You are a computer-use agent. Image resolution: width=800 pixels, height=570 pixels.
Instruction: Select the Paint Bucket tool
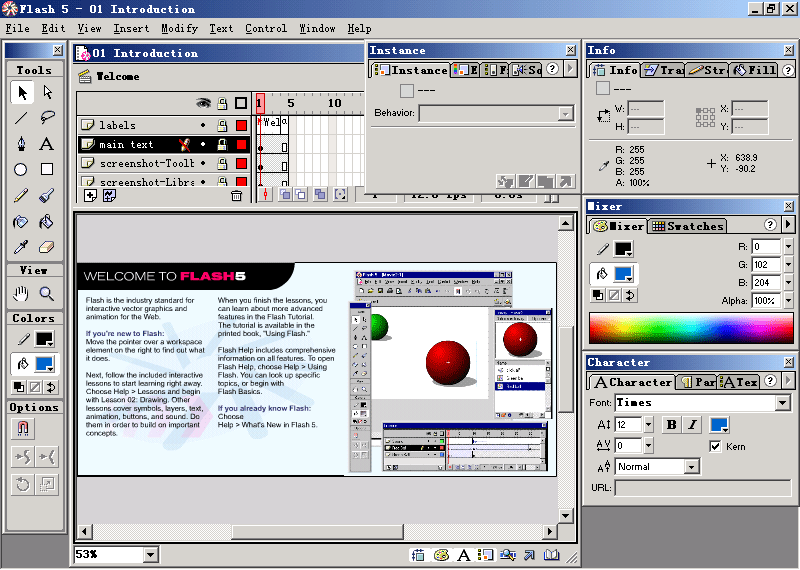[x=47, y=221]
